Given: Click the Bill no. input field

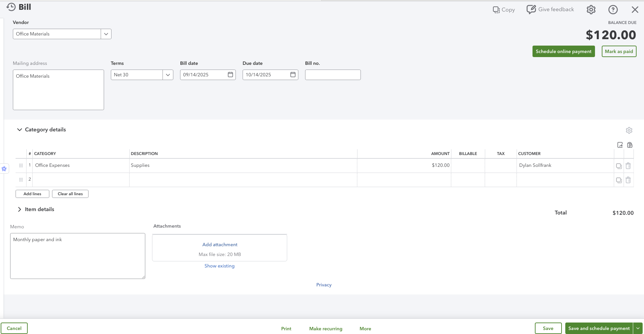Looking at the screenshot, I should [x=332, y=75].
